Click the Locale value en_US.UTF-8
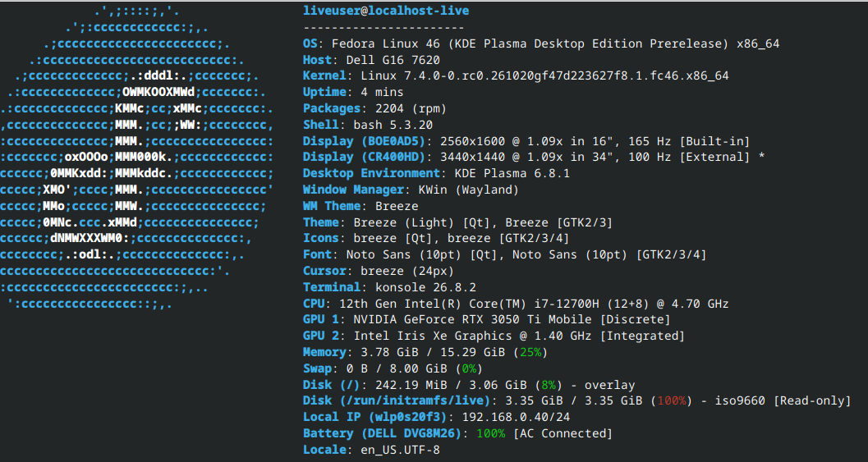This screenshot has height=462, width=868. coord(400,450)
